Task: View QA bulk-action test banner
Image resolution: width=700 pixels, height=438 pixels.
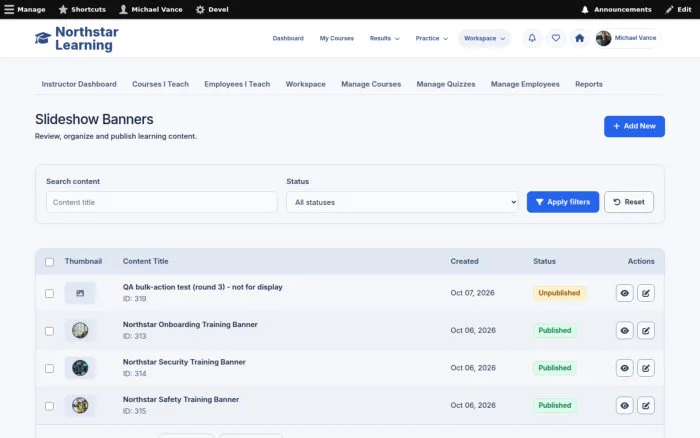Action: (625, 293)
